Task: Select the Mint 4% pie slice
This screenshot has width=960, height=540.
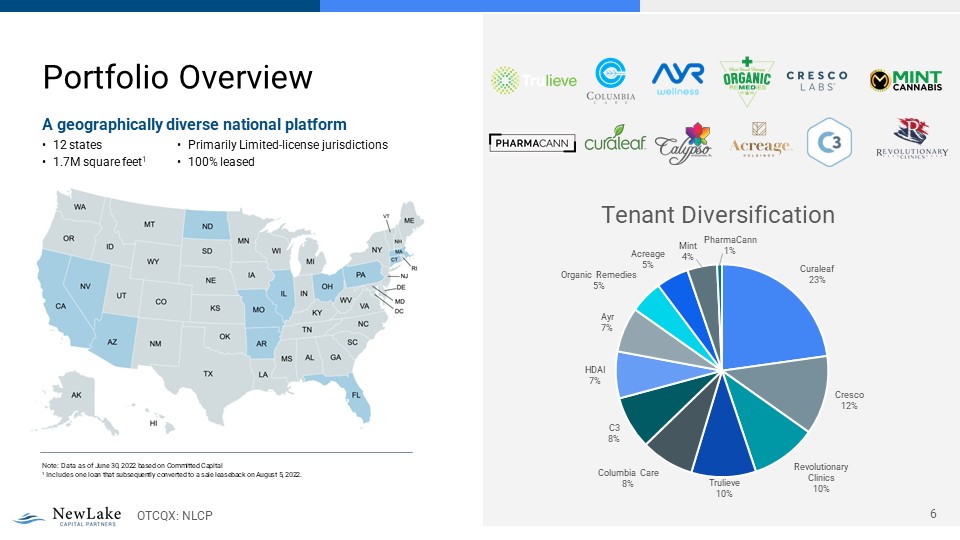Action: [708, 294]
